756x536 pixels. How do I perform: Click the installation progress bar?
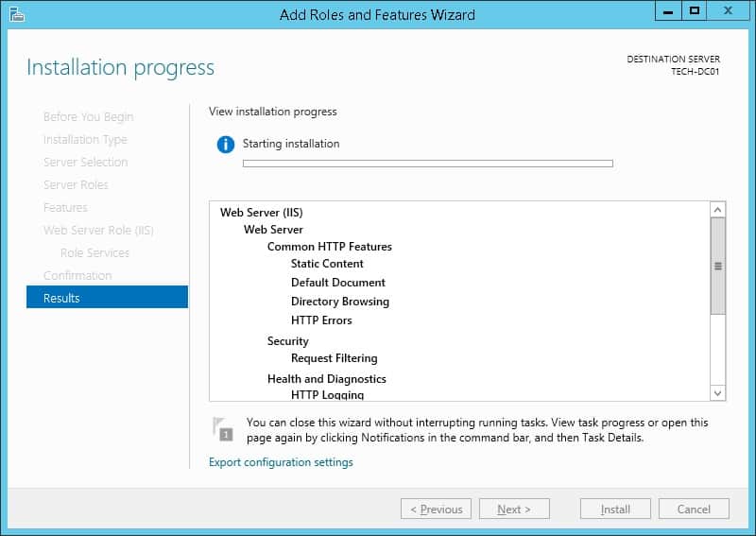point(428,164)
